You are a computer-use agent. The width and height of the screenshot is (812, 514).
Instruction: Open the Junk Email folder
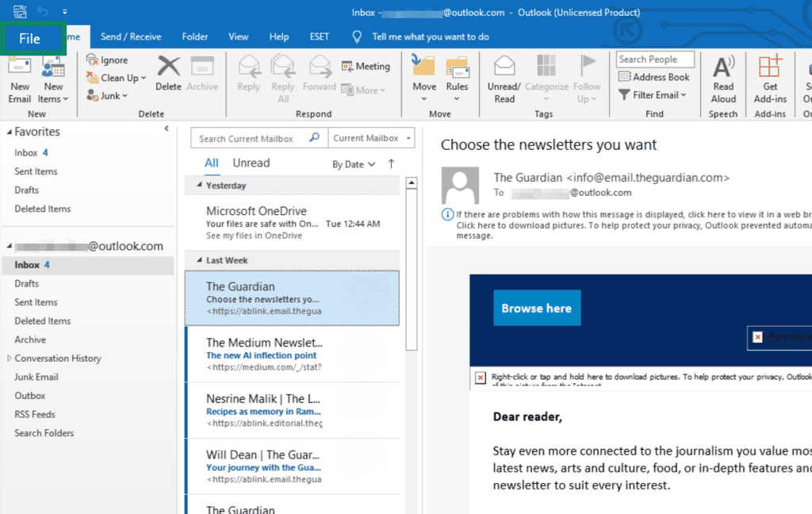[36, 378]
